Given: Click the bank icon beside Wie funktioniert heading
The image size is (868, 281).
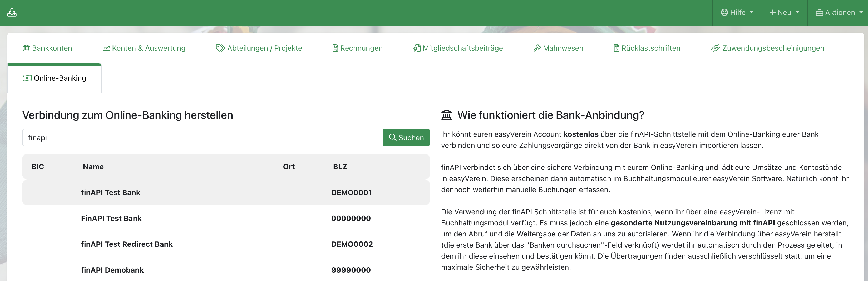Looking at the screenshot, I should [447, 115].
